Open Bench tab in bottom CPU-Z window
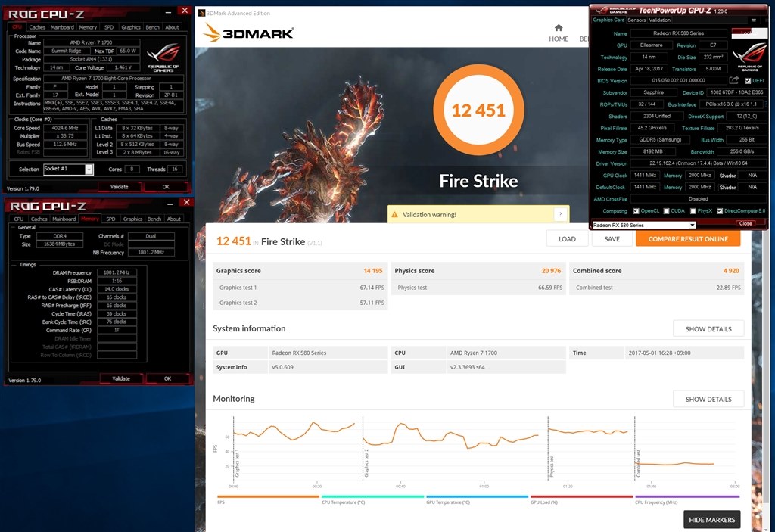 (x=154, y=219)
